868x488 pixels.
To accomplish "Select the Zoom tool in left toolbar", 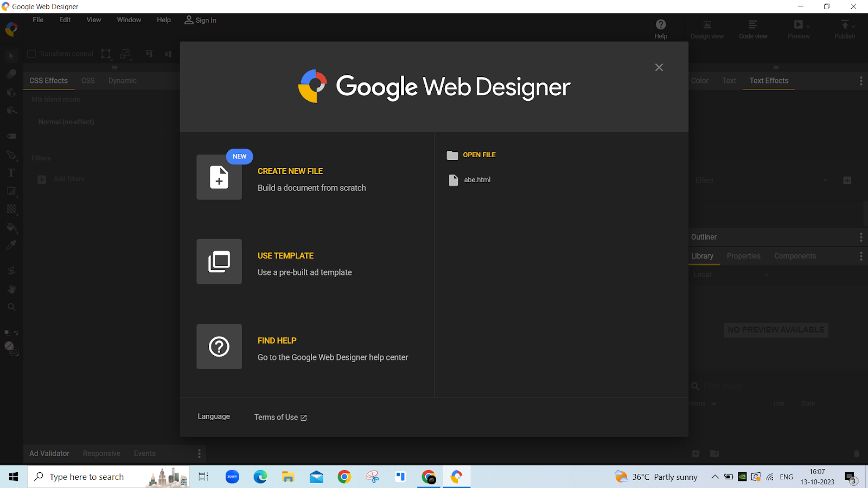I will [x=11, y=307].
